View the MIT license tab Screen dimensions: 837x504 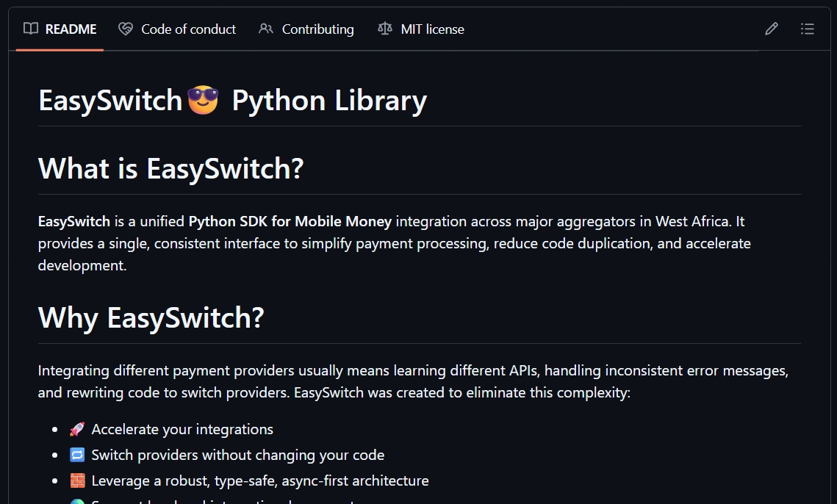pos(432,29)
